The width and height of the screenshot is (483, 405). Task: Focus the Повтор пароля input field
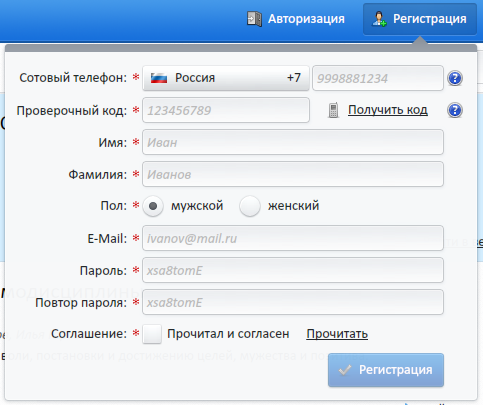point(293,302)
